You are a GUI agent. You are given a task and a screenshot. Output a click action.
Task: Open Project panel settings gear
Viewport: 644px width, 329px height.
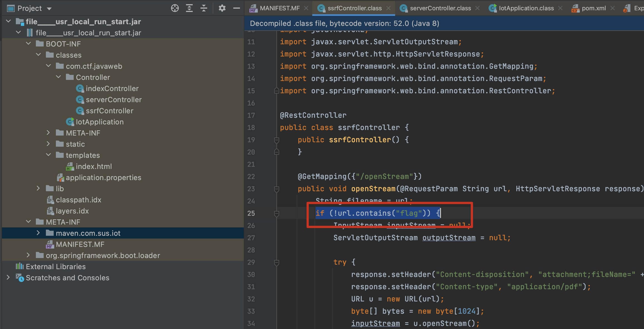pos(222,8)
